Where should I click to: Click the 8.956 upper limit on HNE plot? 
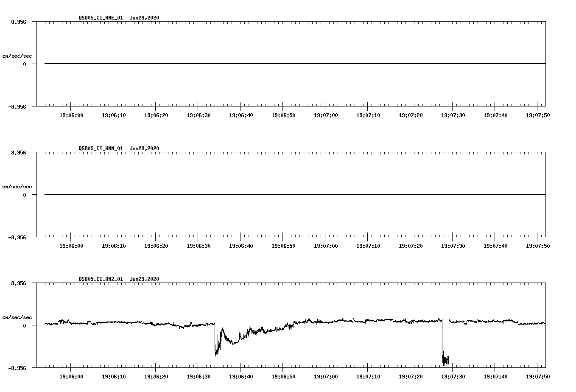click(18, 22)
